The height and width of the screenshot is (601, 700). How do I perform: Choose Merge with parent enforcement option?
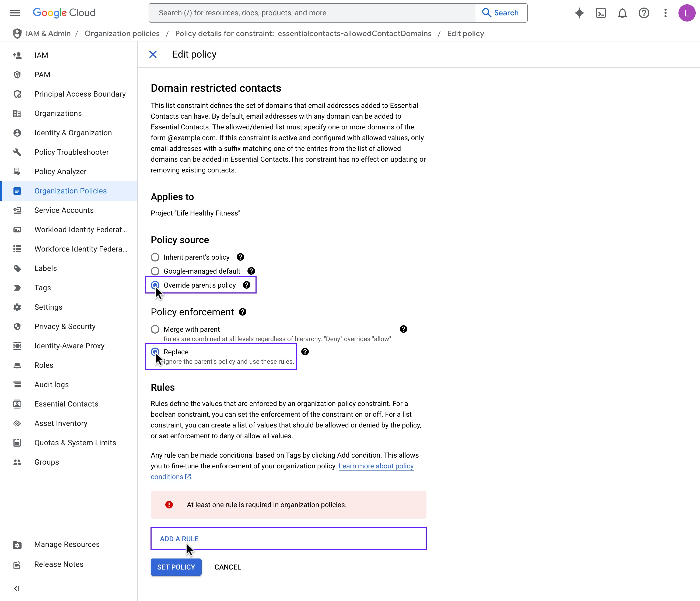click(x=155, y=329)
